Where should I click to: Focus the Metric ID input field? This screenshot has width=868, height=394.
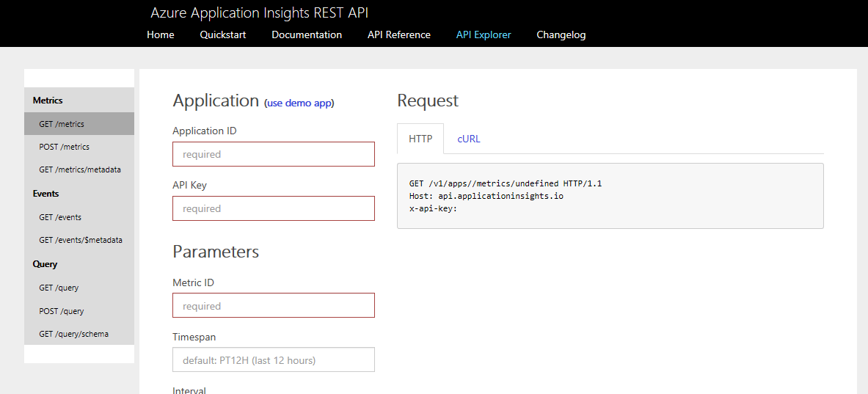click(274, 305)
